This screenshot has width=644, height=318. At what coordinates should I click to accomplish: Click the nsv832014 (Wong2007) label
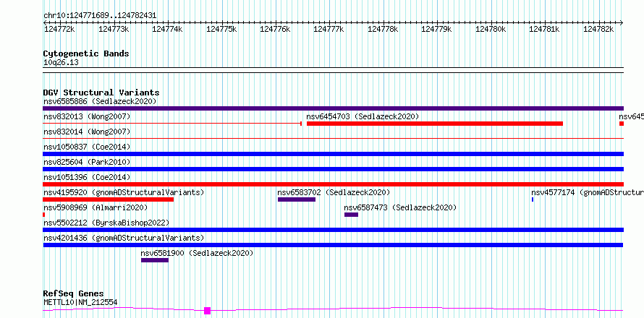[87, 132]
